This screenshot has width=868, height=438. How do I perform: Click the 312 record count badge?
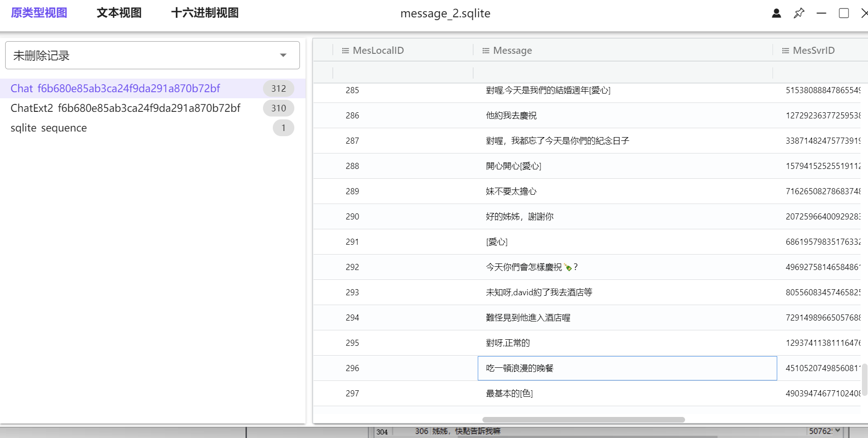point(278,88)
